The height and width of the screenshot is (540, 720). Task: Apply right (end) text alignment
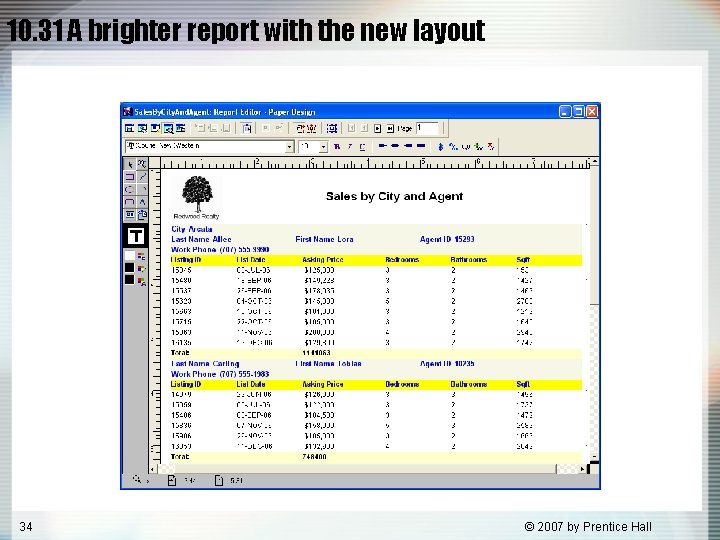(408, 146)
